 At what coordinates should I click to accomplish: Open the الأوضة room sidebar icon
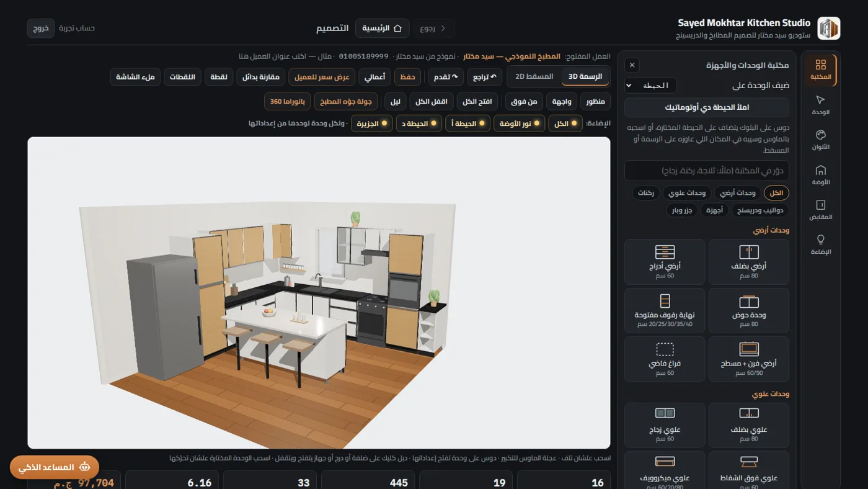pos(820,175)
